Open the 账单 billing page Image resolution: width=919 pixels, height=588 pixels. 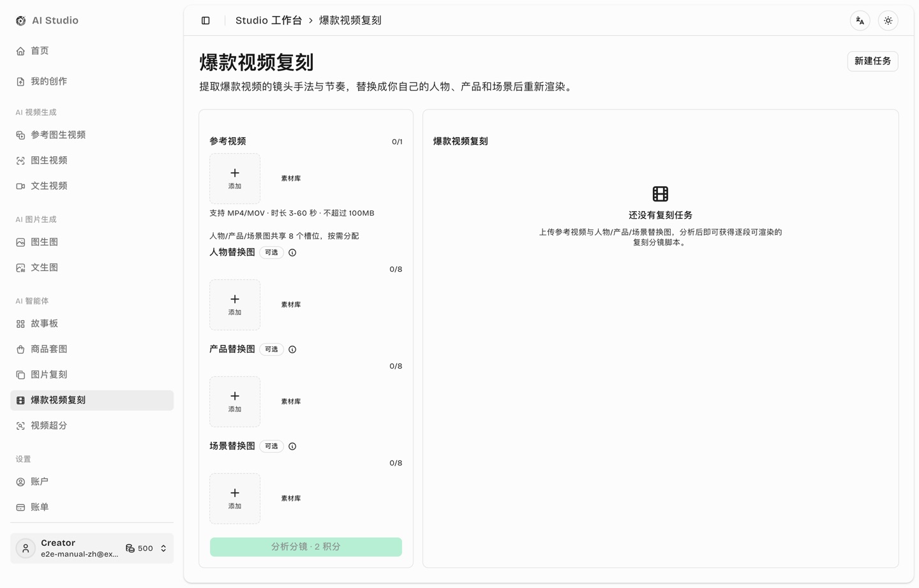coord(92,508)
